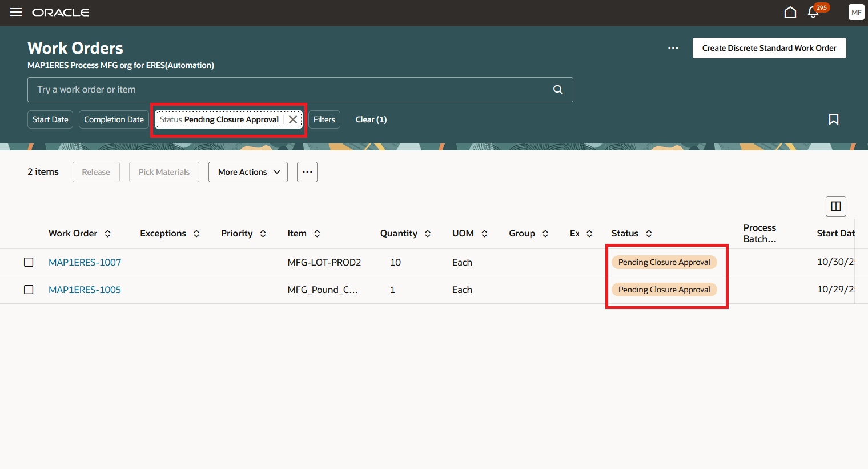Open header more options ellipsis
868x469 pixels.
click(x=673, y=48)
